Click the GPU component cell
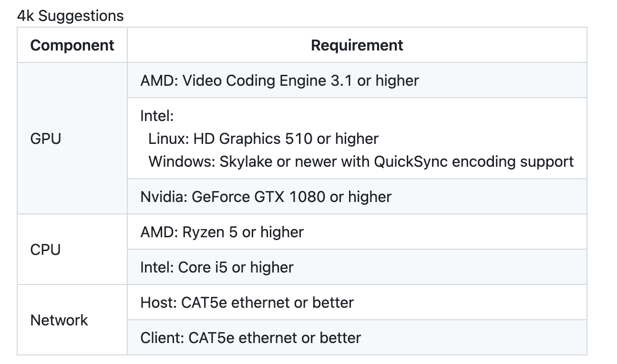 [72, 138]
